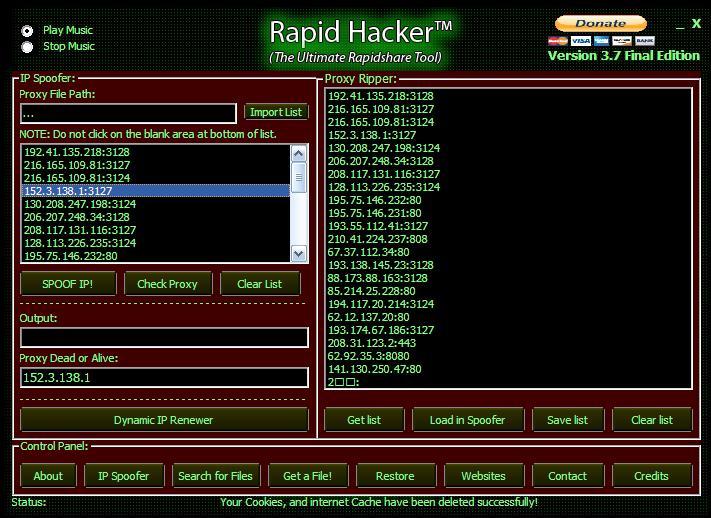Click the proxy list scroll down arrow

298,254
